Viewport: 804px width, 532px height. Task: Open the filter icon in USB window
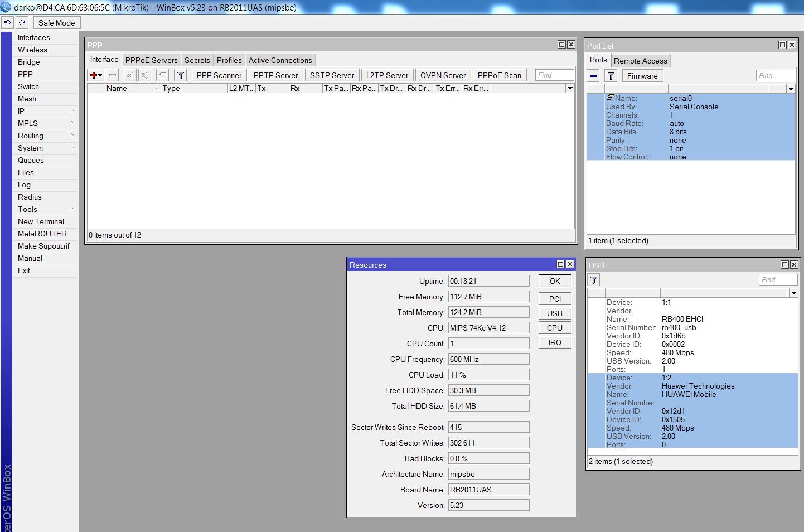594,280
